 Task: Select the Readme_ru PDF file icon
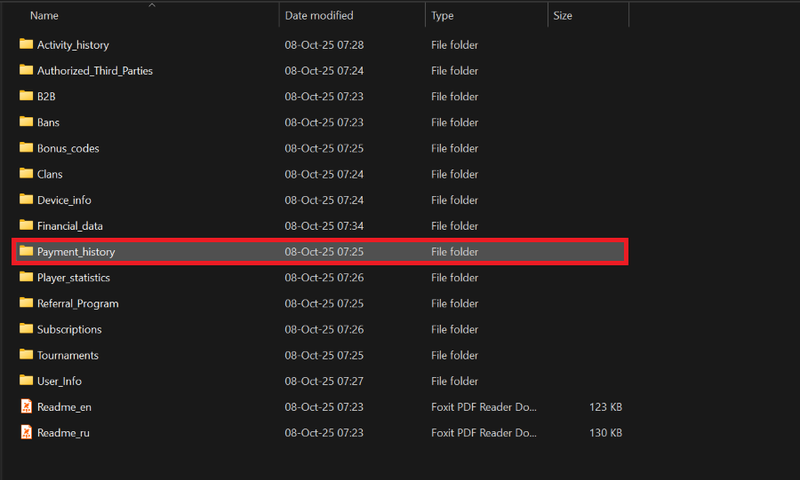[26, 433]
